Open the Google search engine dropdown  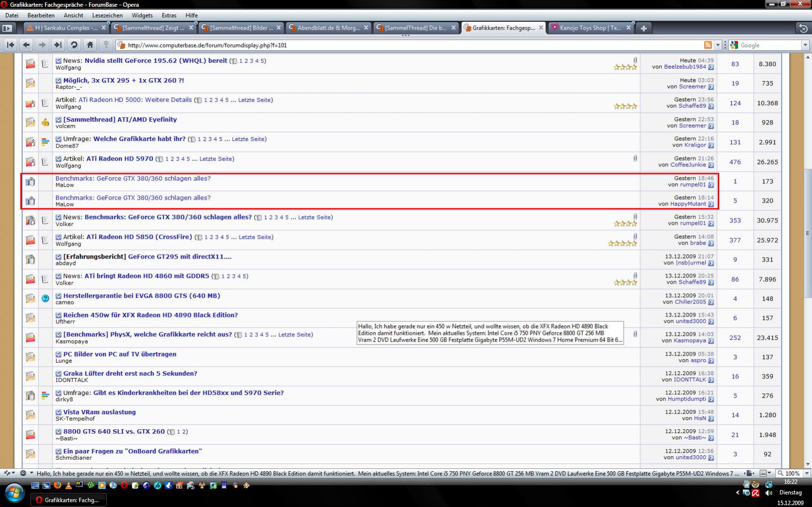(x=806, y=45)
